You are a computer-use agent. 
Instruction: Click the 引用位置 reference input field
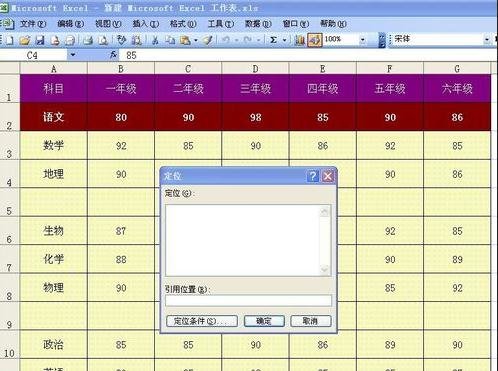pos(248,300)
